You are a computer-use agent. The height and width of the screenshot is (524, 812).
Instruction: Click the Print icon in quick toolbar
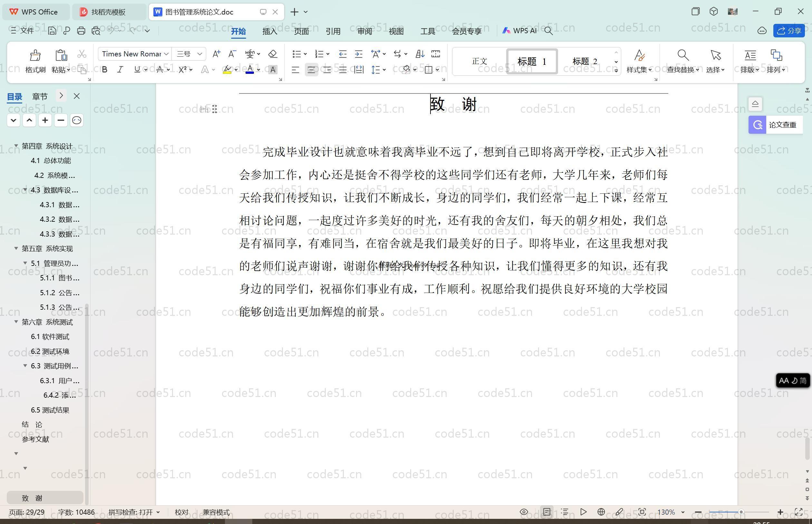[81, 31]
